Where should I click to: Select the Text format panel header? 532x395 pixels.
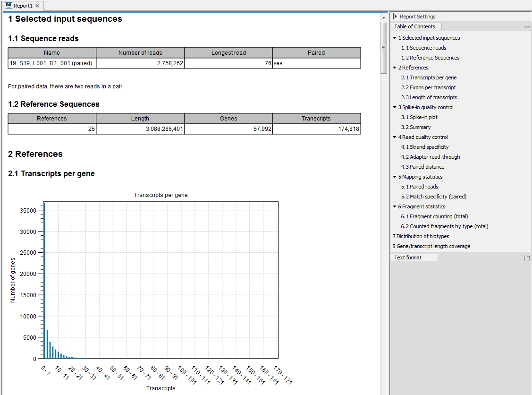coord(409,258)
